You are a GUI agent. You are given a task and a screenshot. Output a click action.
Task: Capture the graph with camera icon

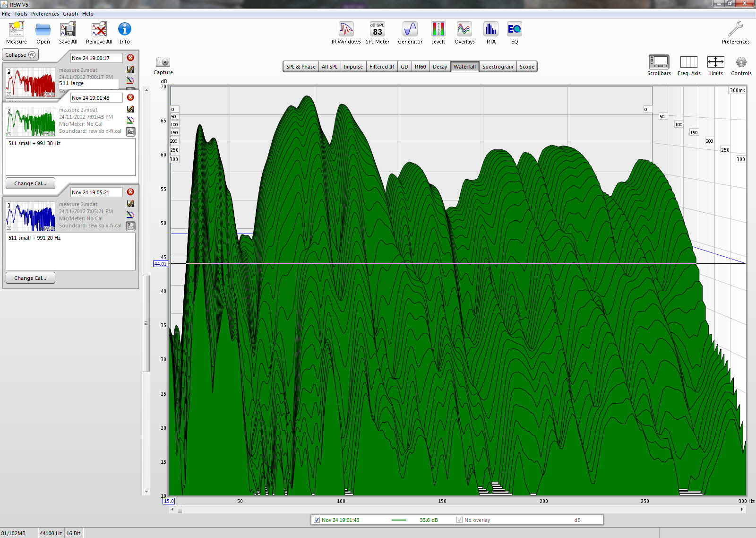pyautogui.click(x=163, y=62)
